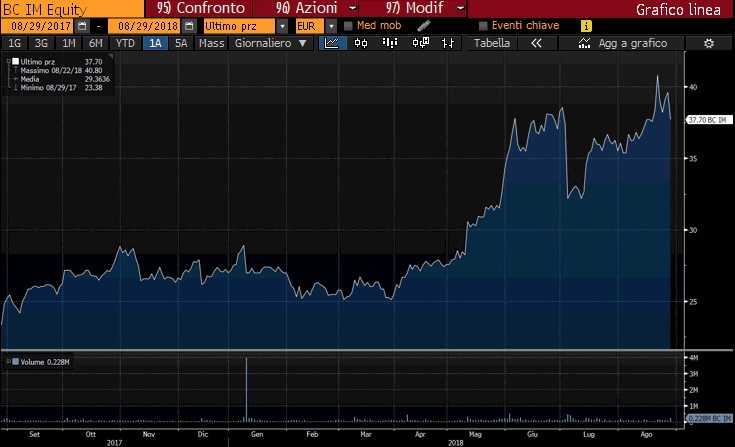This screenshot has width=735, height=447.
Task: Select the 1A time range tab
Action: [155, 43]
